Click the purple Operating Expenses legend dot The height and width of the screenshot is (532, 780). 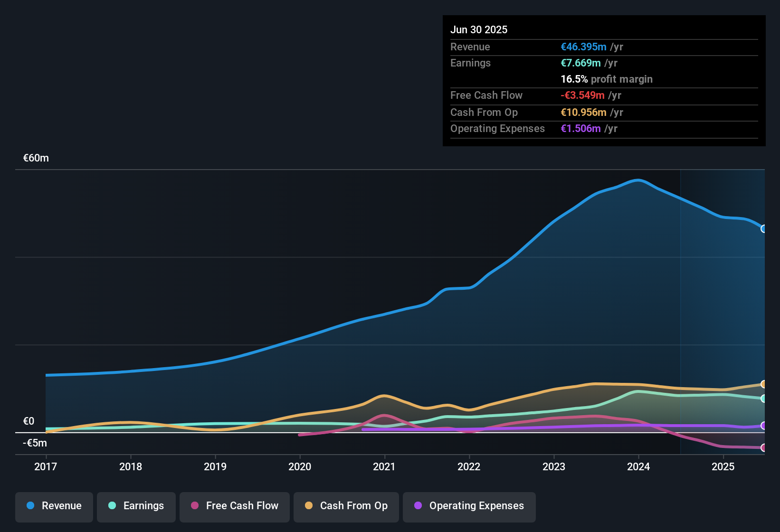[x=418, y=505]
